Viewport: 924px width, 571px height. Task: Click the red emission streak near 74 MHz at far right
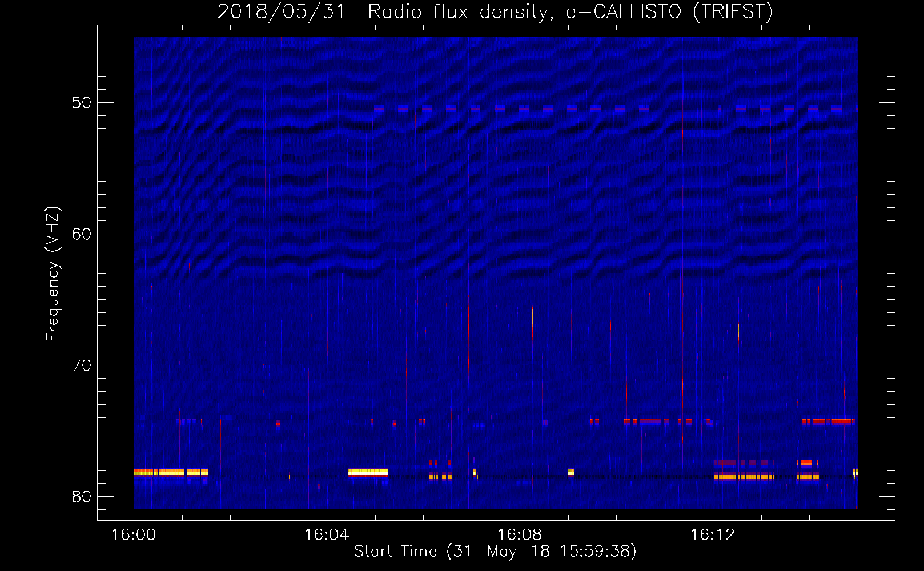[828, 421]
